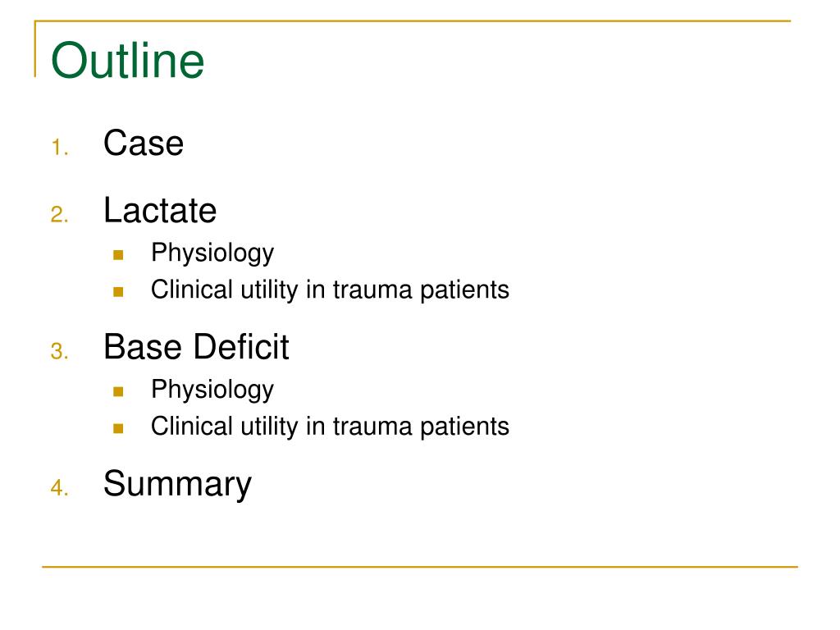Click the number 3 list marker
This screenshot has height=630, width=840.
tap(60, 351)
